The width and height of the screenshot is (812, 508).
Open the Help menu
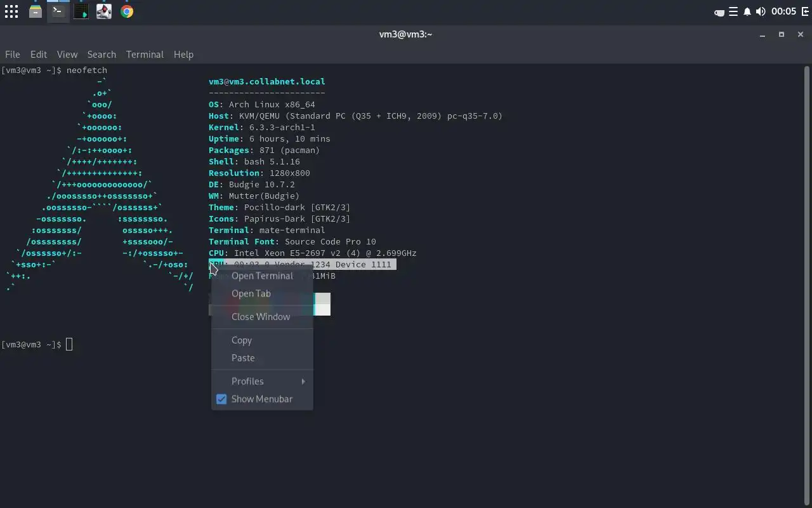183,54
